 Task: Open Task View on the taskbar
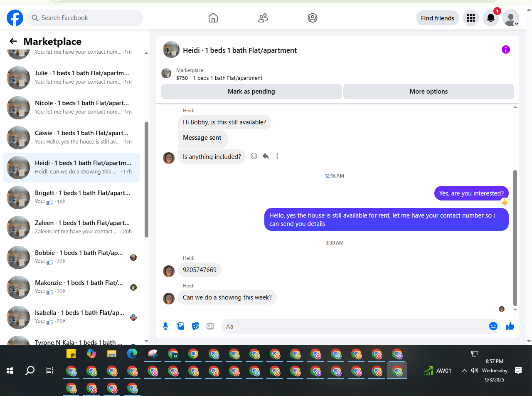click(50, 371)
